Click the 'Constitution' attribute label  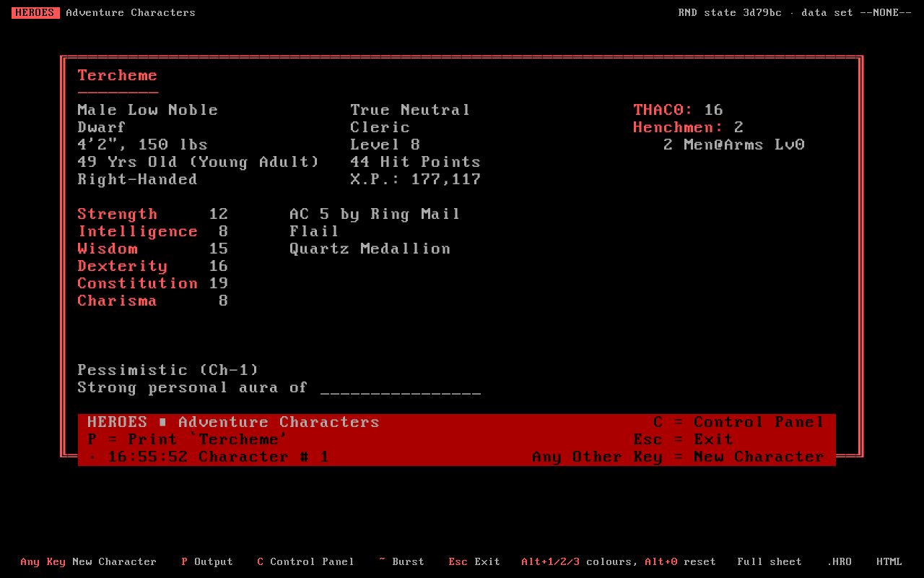pyautogui.click(x=138, y=283)
